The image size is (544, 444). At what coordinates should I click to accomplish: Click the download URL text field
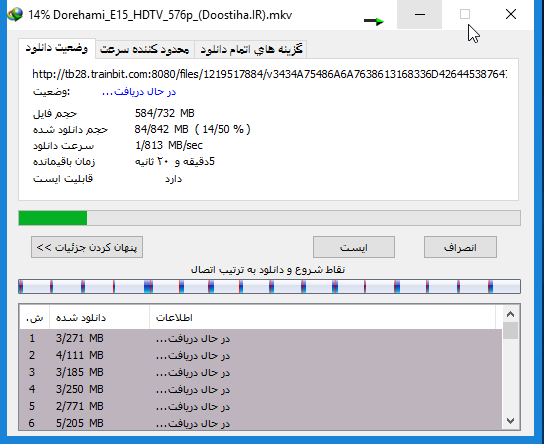[x=270, y=74]
